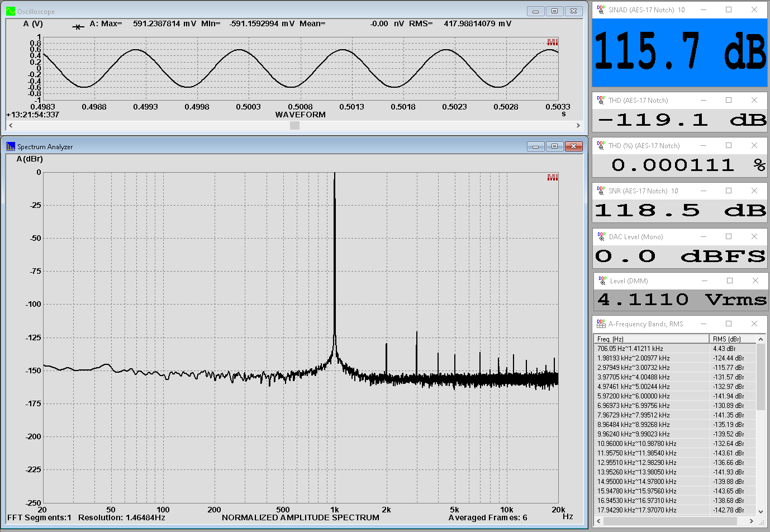This screenshot has height=532, width=770.
Task: Click the MI logo in the spectrum plot
Action: [x=553, y=178]
